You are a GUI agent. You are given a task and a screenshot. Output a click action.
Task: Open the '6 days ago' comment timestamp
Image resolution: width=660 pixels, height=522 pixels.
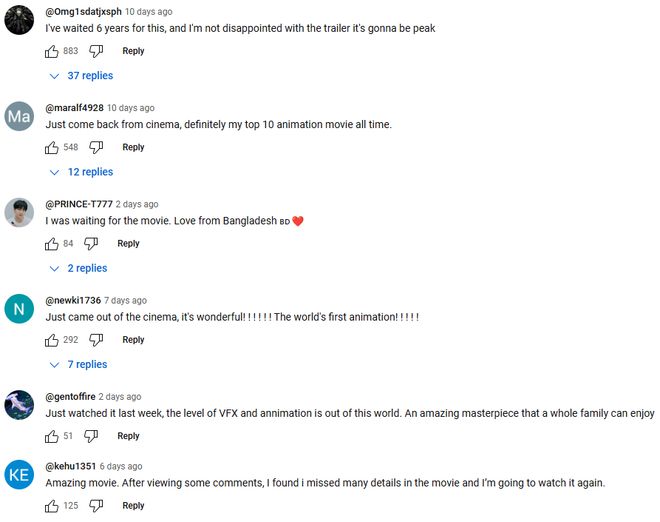121,466
